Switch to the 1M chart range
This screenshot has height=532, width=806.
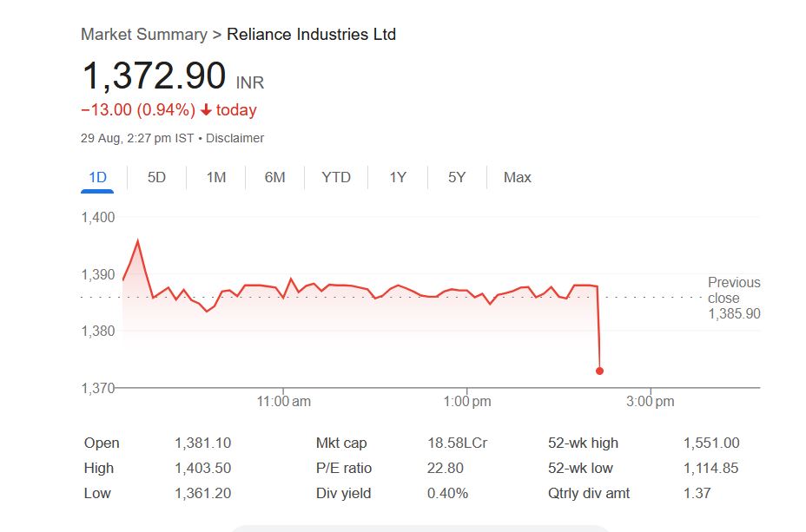216,177
